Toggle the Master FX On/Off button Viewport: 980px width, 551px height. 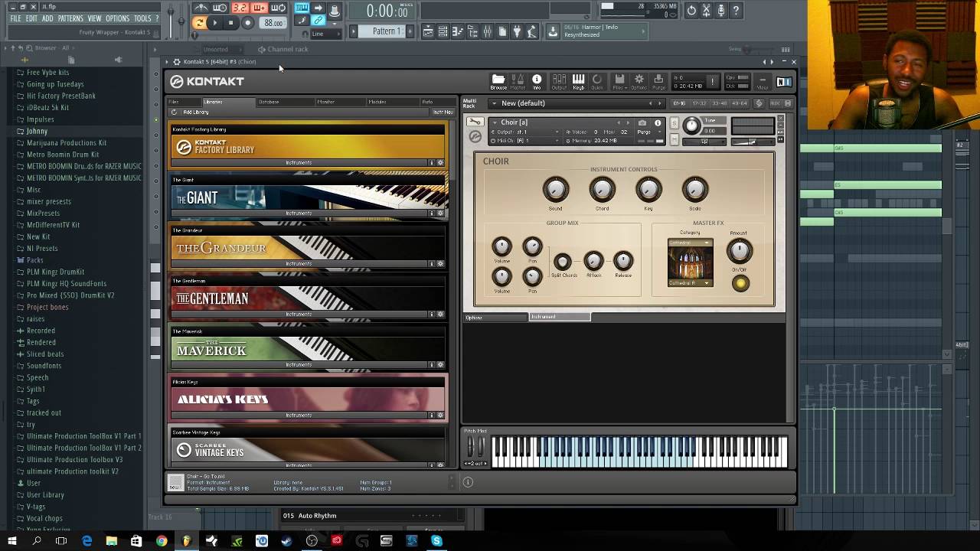pos(740,283)
